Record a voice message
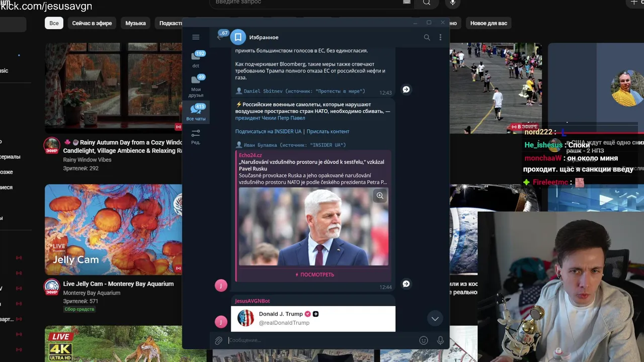Image resolution: width=644 pixels, height=362 pixels. point(440,340)
